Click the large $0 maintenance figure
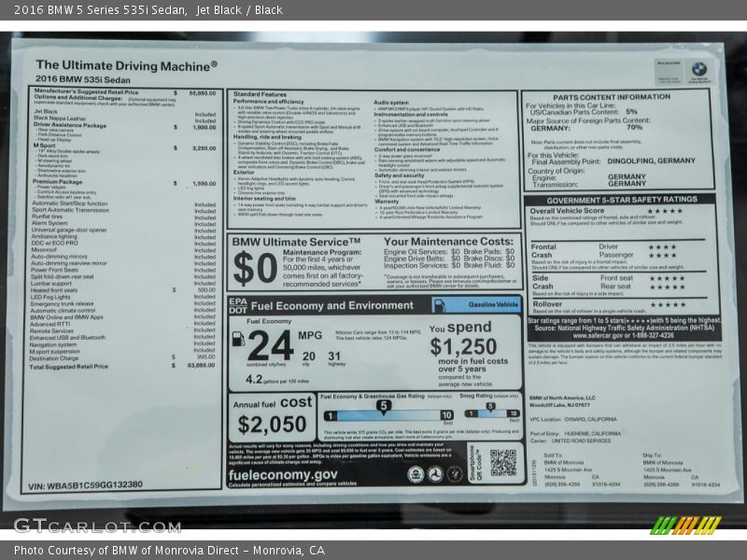 pos(255,268)
